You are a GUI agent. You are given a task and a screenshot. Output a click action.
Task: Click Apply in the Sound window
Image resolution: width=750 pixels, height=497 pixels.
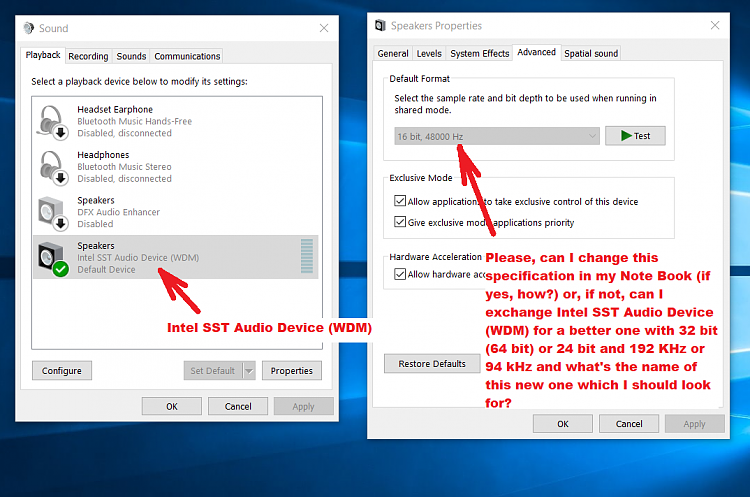click(x=303, y=406)
